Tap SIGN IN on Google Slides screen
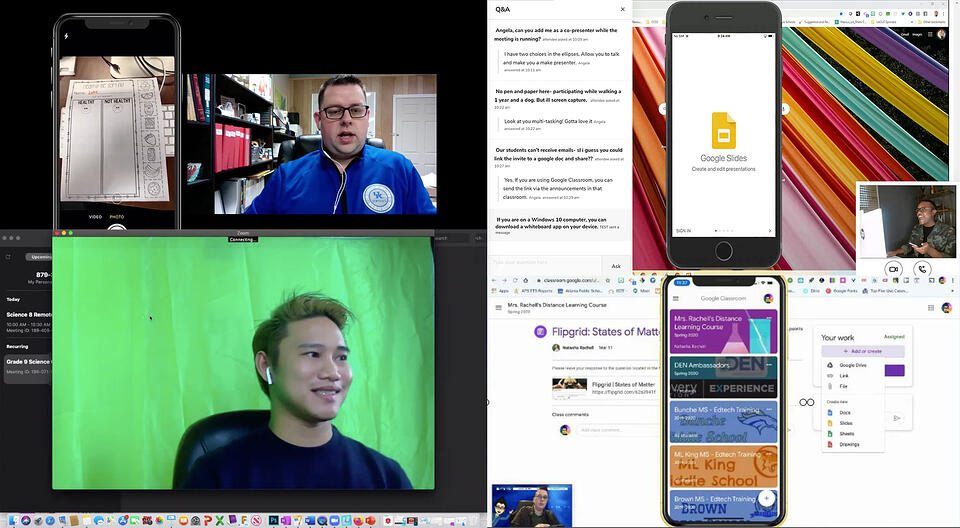960x528 pixels. 683,231
